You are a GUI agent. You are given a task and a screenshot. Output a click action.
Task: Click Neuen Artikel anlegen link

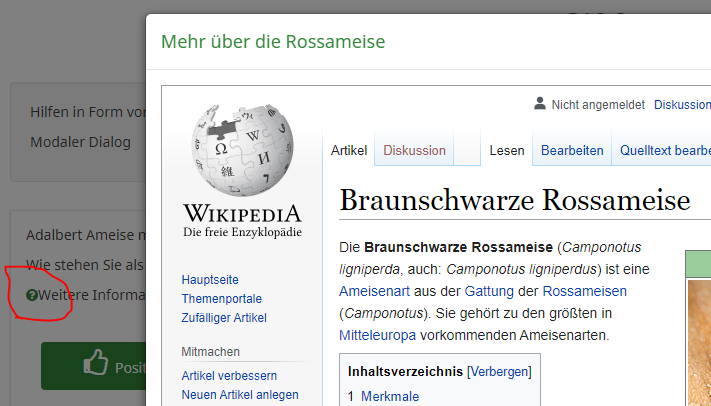pos(240,394)
